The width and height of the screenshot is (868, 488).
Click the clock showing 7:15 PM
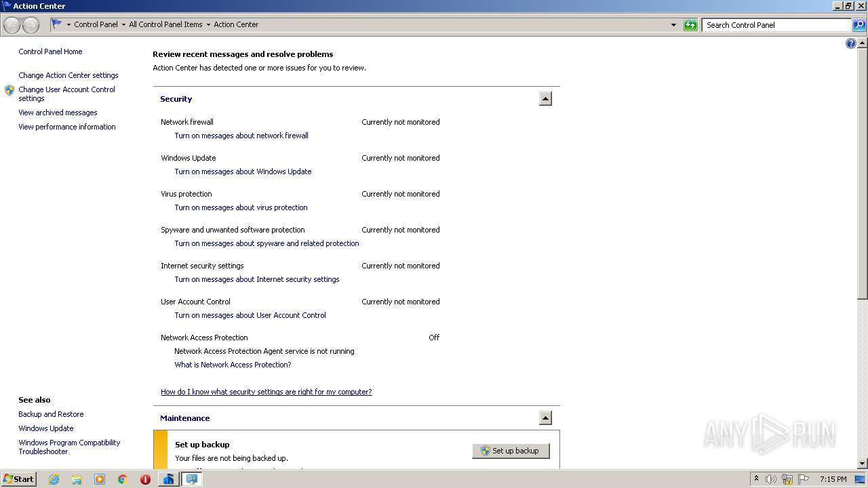(833, 479)
